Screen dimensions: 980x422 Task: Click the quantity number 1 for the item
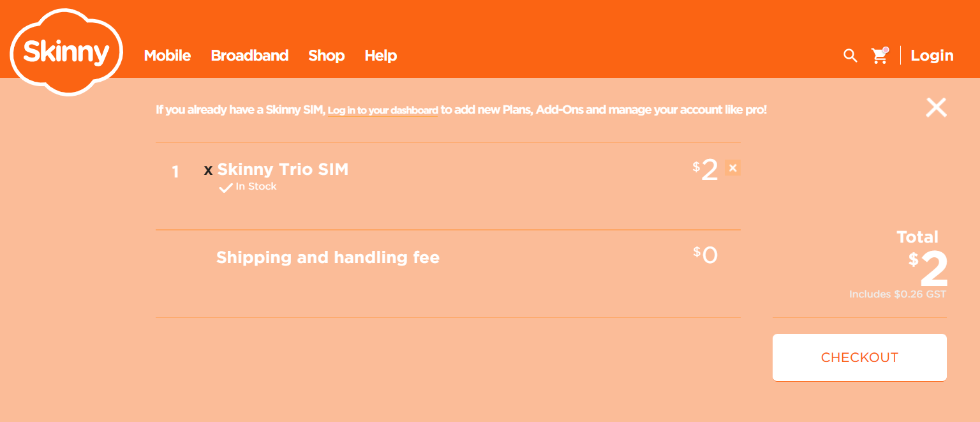click(175, 172)
